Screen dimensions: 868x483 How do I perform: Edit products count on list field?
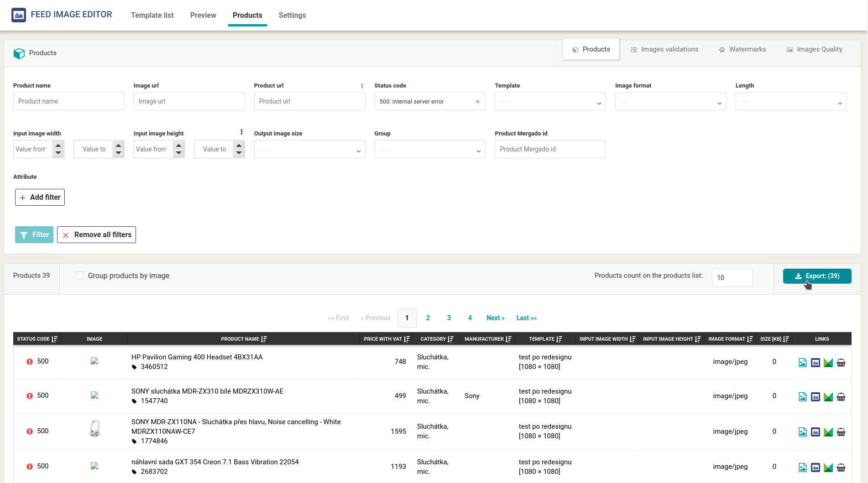tap(732, 277)
